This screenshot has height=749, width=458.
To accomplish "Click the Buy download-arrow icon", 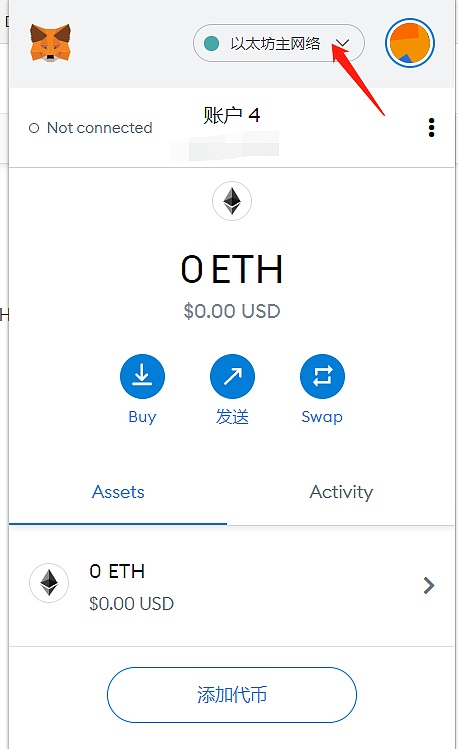I will (x=142, y=376).
